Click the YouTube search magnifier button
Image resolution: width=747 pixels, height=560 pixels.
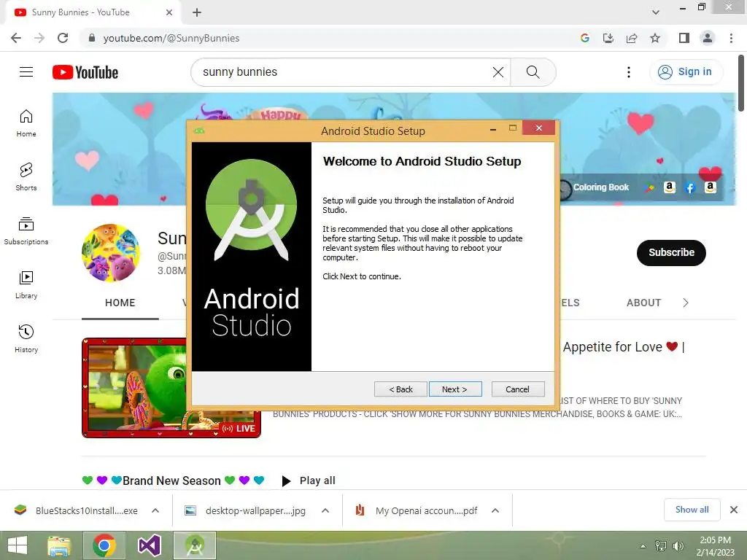click(x=533, y=72)
